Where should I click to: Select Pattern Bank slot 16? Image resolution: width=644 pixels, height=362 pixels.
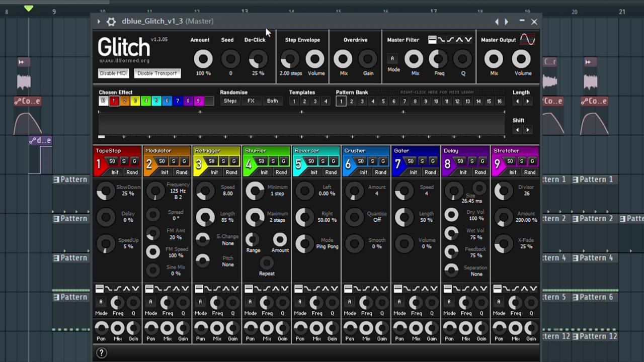click(500, 101)
